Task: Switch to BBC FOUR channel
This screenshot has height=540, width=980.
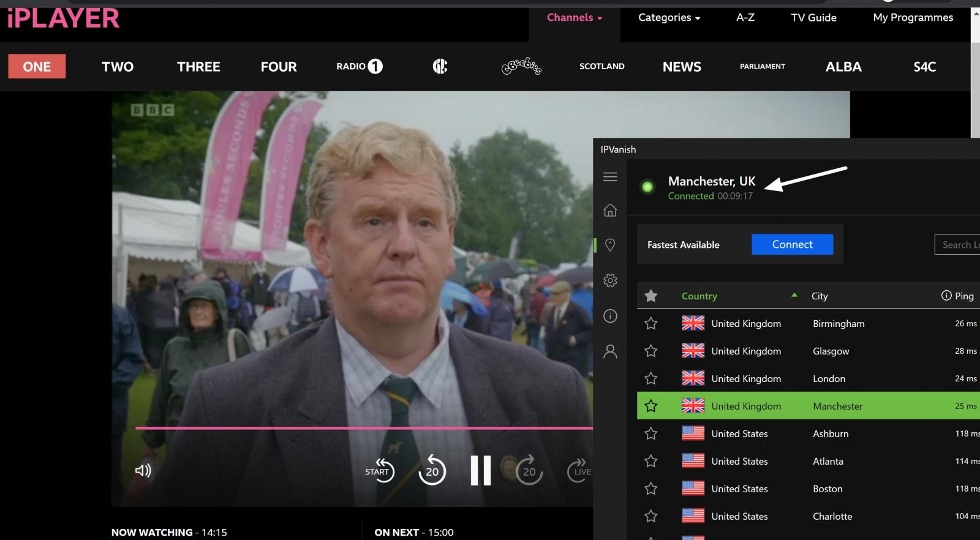Action: (x=279, y=66)
